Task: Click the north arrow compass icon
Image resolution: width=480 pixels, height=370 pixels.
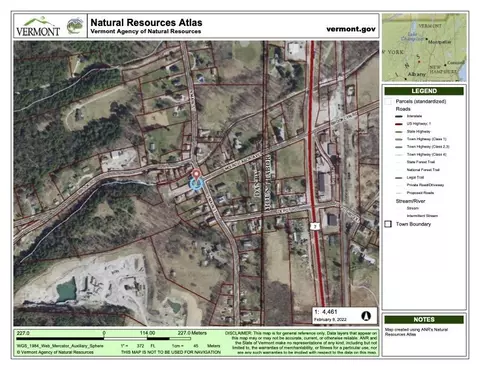Action: coord(366,316)
